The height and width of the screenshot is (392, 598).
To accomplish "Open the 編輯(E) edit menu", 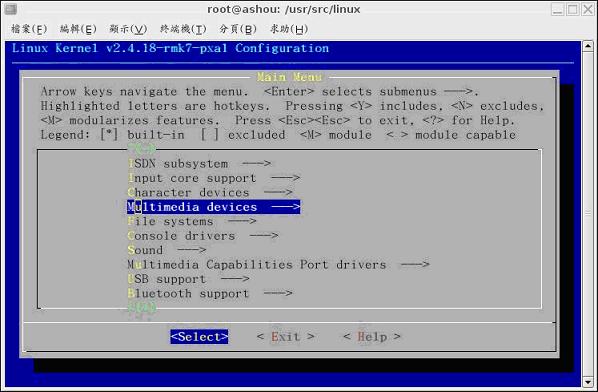I will coord(78,29).
